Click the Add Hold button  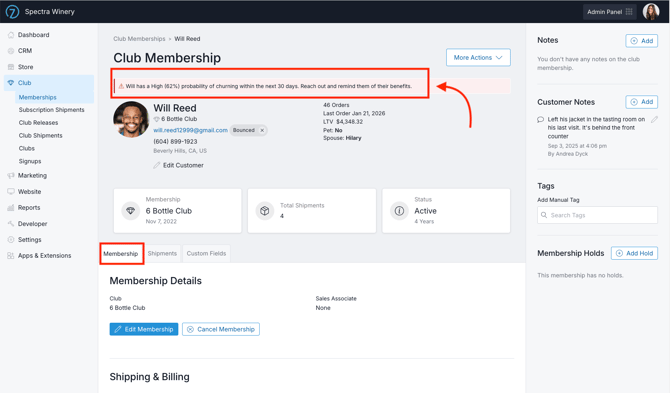pyautogui.click(x=635, y=253)
